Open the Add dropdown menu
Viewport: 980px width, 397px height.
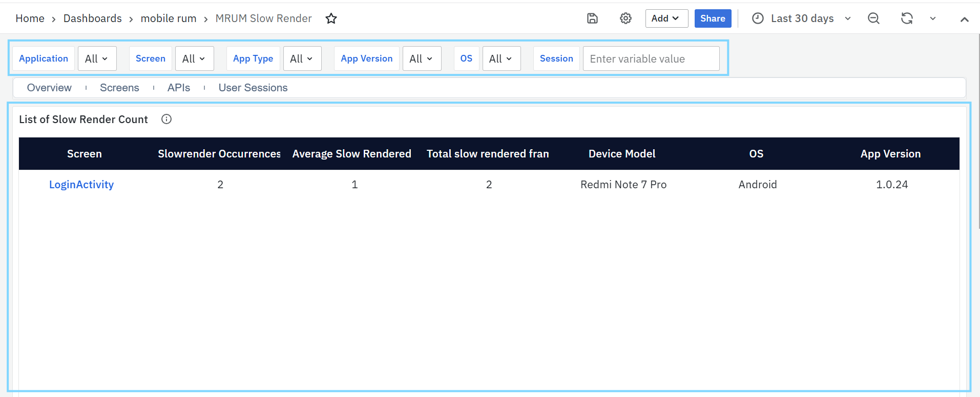pyautogui.click(x=666, y=18)
